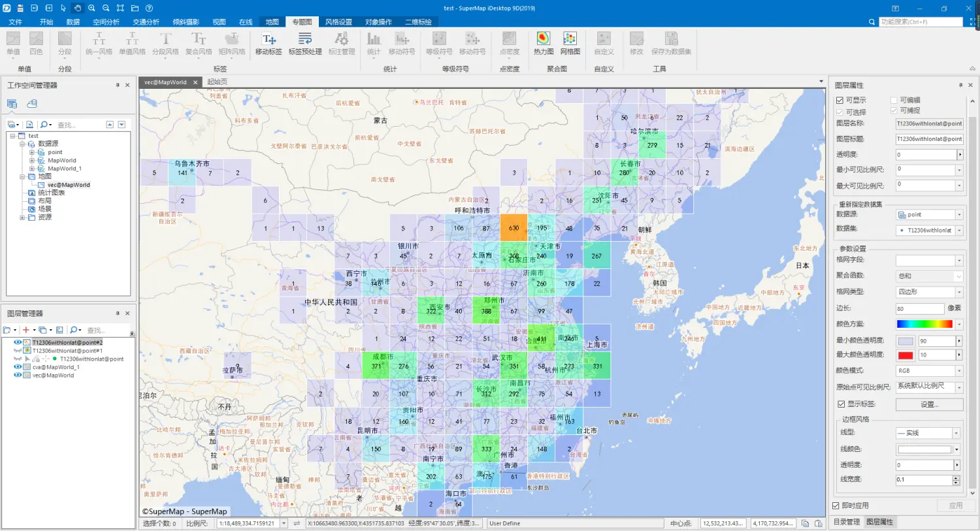Click the 图层名称 text field

929,123
